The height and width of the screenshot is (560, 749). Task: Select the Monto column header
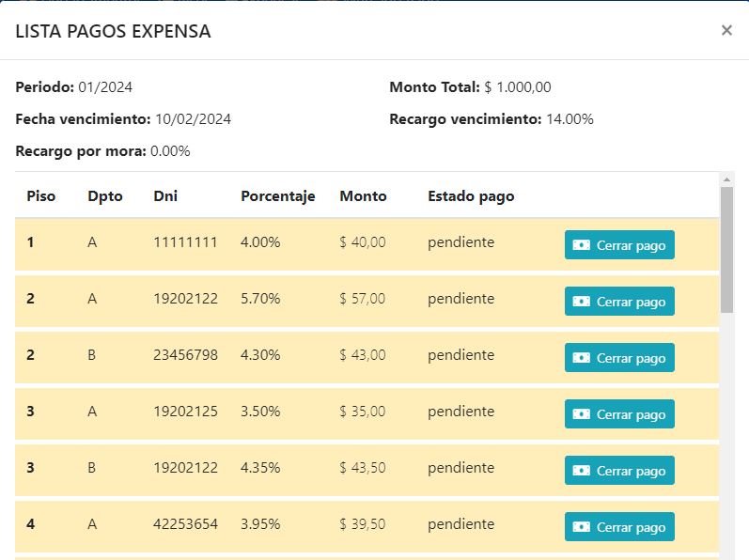click(x=363, y=196)
